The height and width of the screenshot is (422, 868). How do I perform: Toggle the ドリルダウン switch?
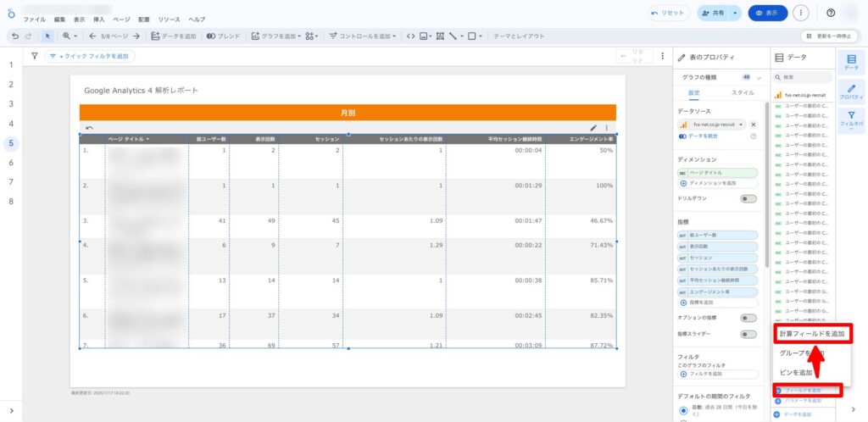pos(748,198)
